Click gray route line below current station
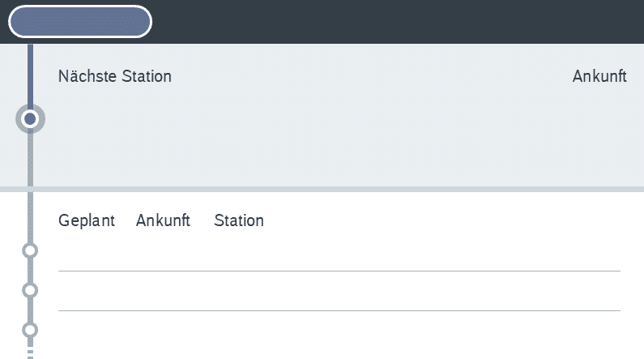 [30, 162]
